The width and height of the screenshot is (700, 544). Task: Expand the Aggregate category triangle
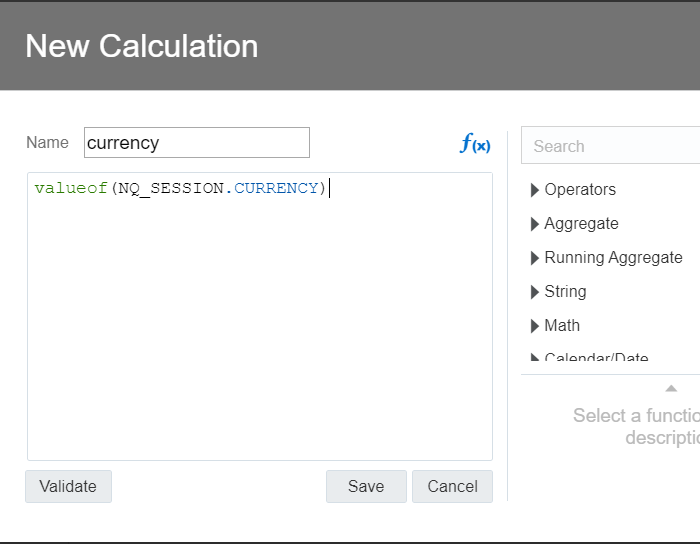(535, 224)
